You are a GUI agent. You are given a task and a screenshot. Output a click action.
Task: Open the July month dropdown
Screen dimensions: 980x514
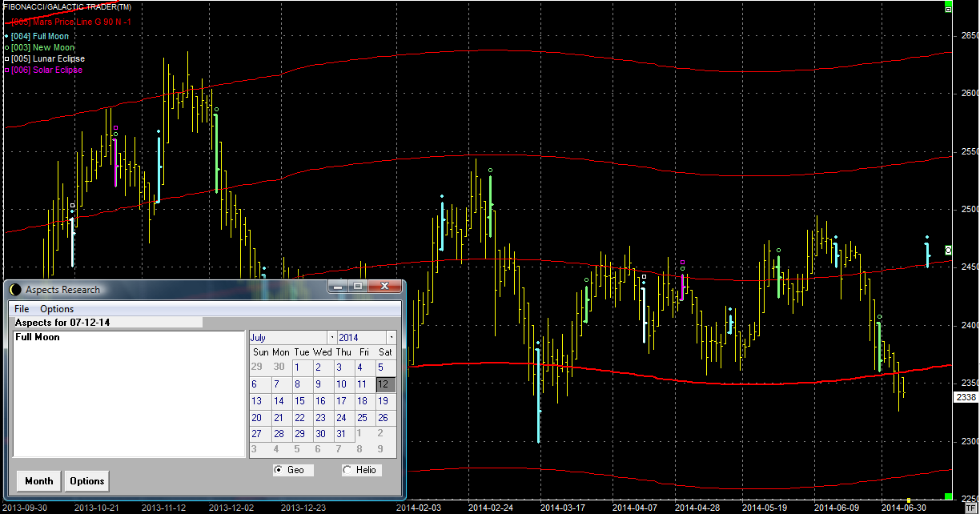[290, 338]
